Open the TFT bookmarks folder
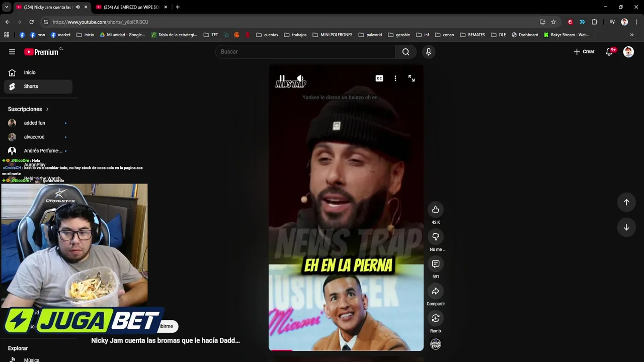 [211, 35]
